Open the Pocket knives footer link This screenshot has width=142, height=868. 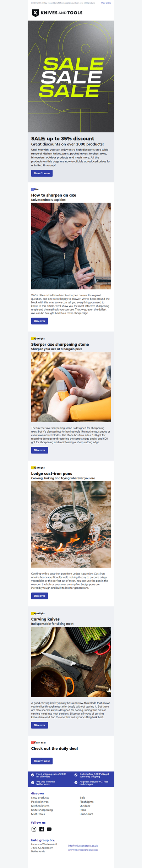[x=40, y=802]
